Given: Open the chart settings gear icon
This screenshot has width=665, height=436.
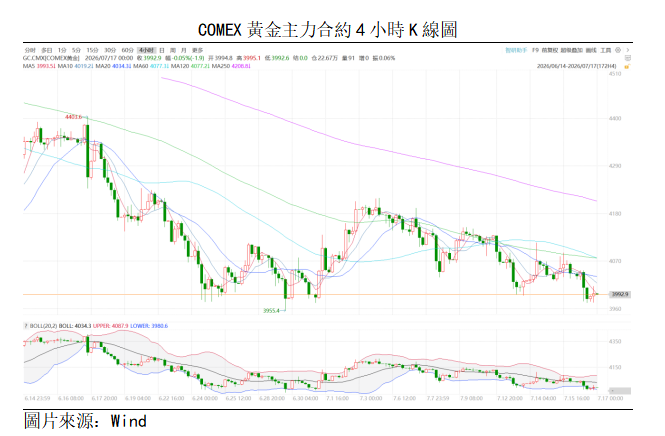Looking at the screenshot, I should tap(618, 50).
